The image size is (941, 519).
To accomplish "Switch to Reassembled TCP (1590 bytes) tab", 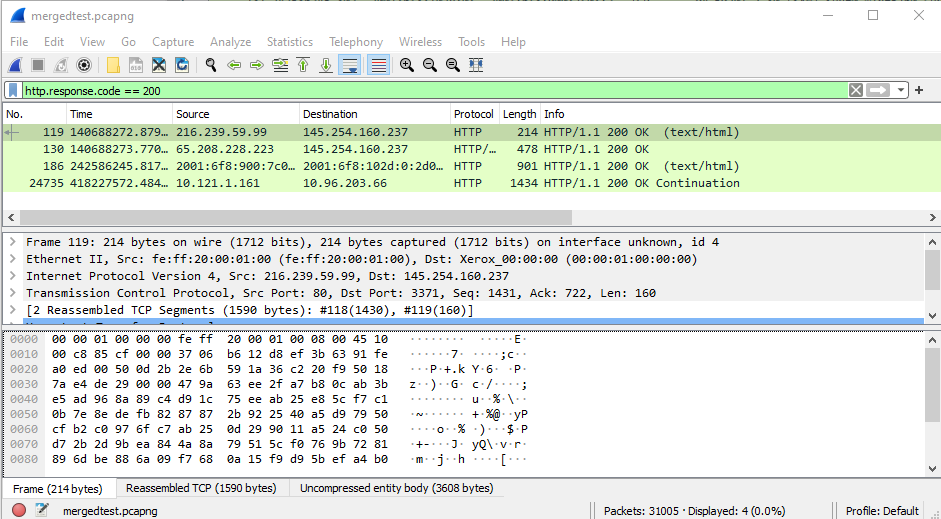I will (x=201, y=488).
